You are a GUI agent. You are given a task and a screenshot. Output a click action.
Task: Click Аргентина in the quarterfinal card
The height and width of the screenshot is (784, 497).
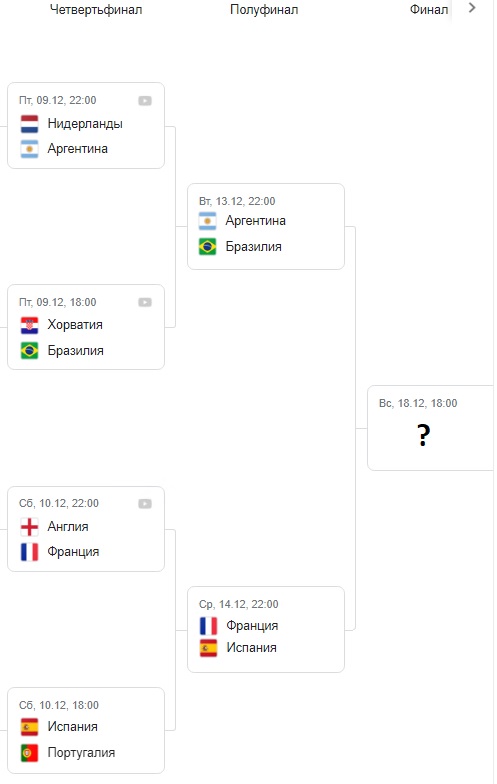pyautogui.click(x=78, y=148)
